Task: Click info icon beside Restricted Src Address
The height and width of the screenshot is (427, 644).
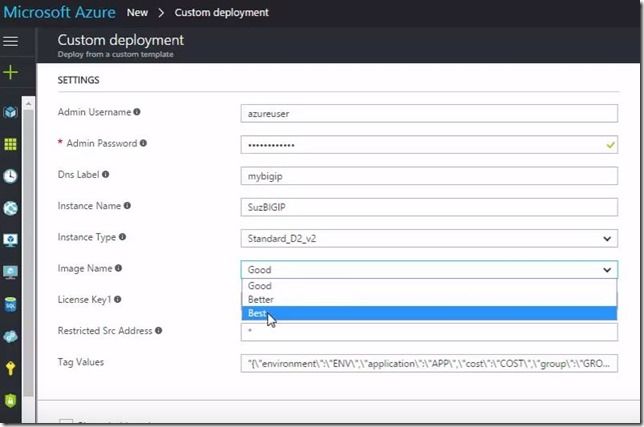Action: 158,330
